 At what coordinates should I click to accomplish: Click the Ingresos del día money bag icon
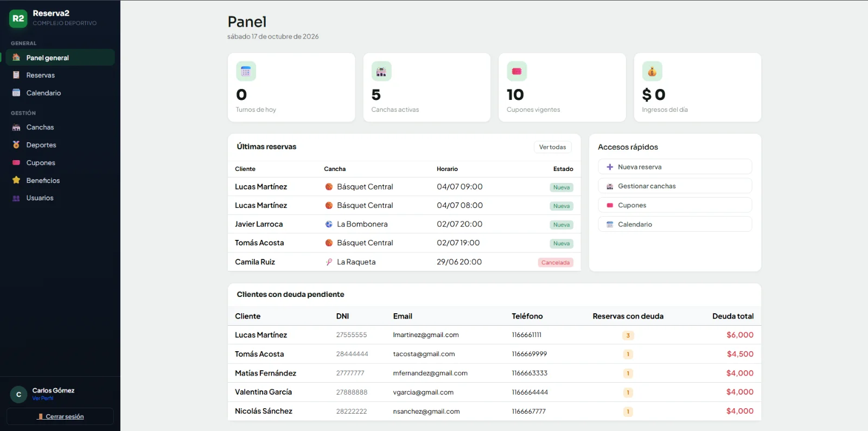click(652, 71)
